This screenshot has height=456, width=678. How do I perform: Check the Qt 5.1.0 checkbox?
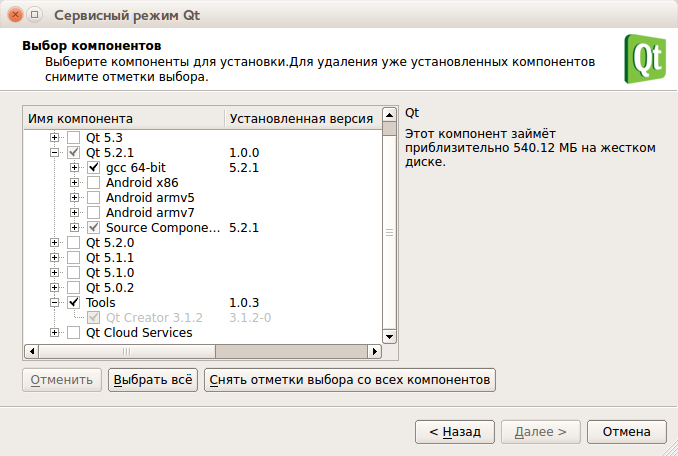[74, 272]
